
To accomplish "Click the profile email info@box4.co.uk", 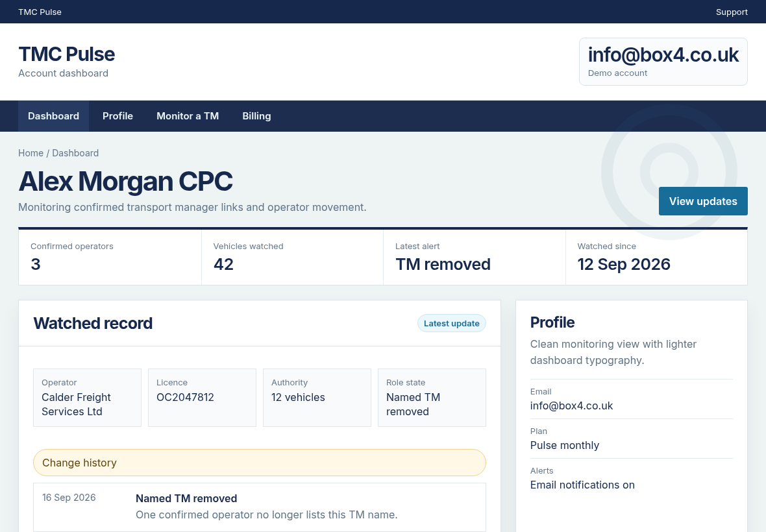I will (571, 405).
